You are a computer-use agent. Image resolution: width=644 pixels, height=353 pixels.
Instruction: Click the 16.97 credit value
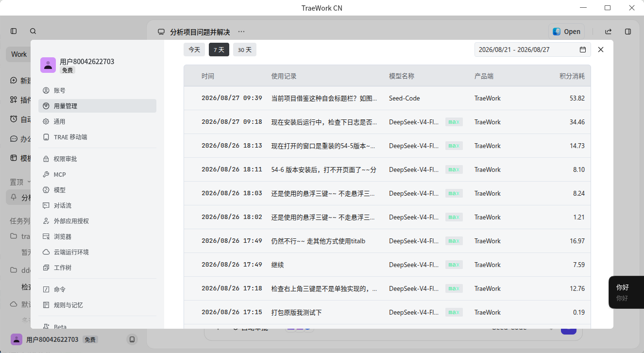pos(577,241)
